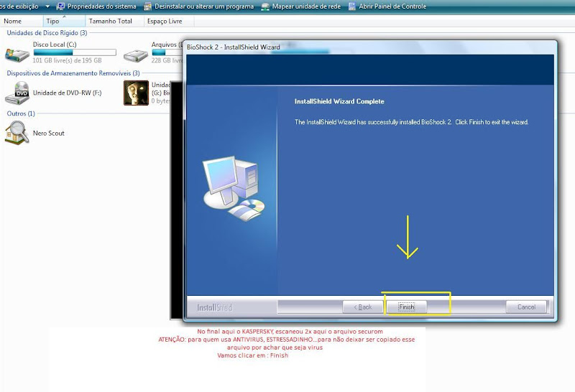Screen dimensions: 575x392
Task: Select the Nero Scout icon
Action: pyautogui.click(x=17, y=133)
